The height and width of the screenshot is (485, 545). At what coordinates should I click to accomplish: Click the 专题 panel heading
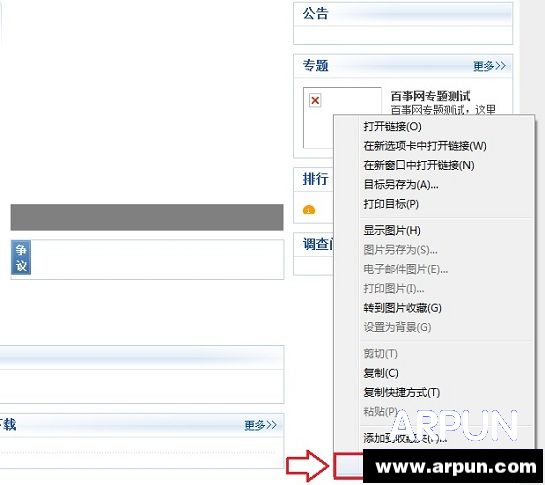pyautogui.click(x=316, y=65)
